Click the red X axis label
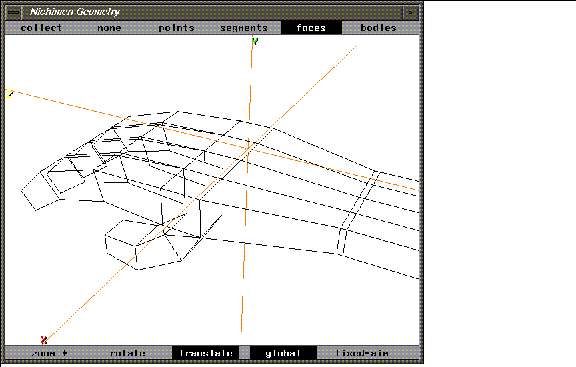 [x=44, y=340]
